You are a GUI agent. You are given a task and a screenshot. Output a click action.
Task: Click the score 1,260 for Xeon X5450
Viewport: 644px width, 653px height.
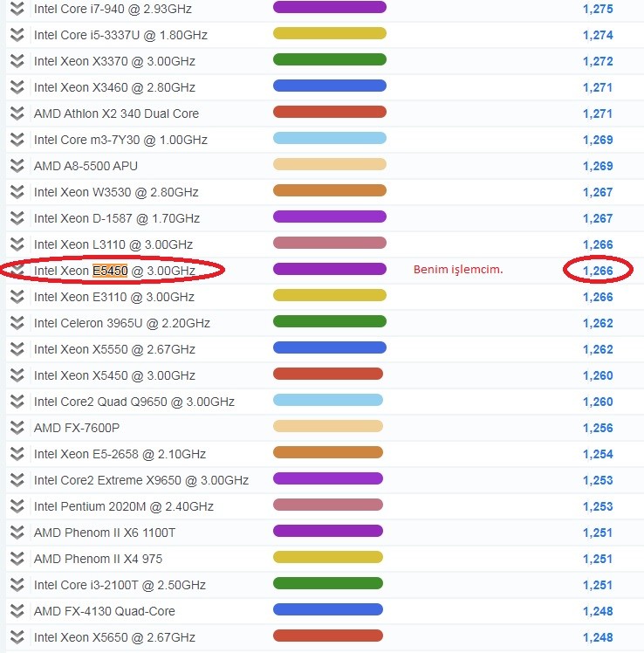pos(598,375)
